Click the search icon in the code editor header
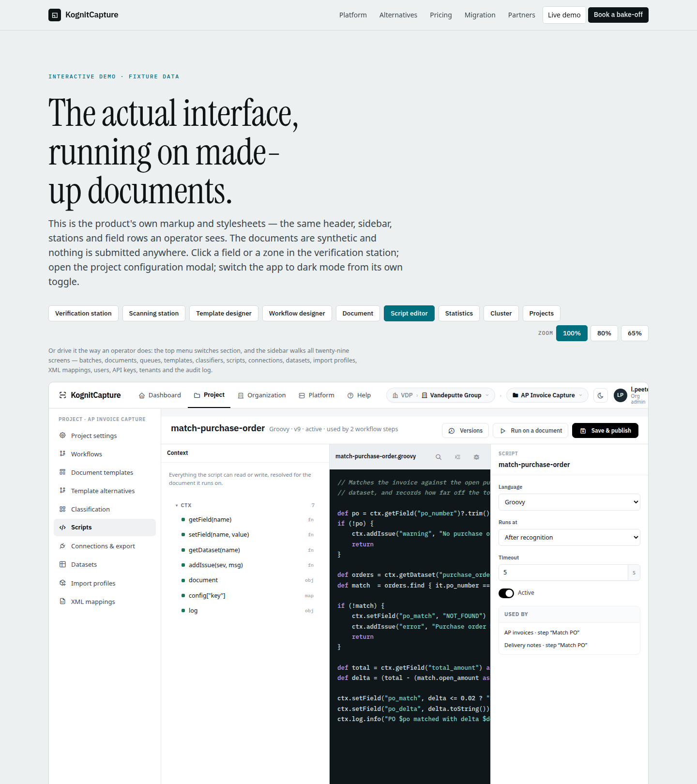 pyautogui.click(x=439, y=457)
